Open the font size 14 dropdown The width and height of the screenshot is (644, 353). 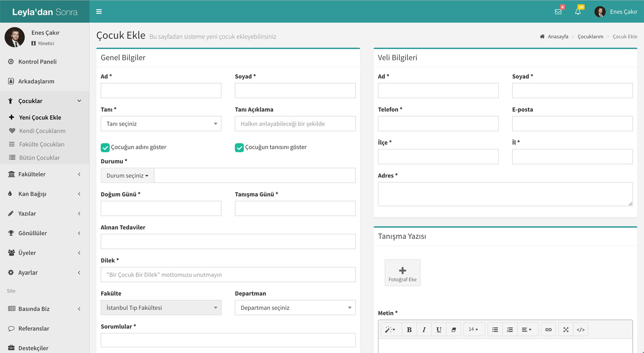click(x=474, y=330)
